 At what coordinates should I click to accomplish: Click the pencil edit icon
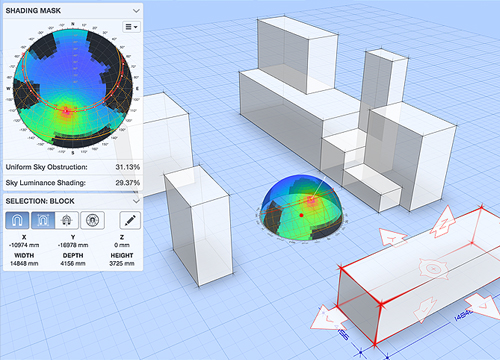(x=130, y=220)
